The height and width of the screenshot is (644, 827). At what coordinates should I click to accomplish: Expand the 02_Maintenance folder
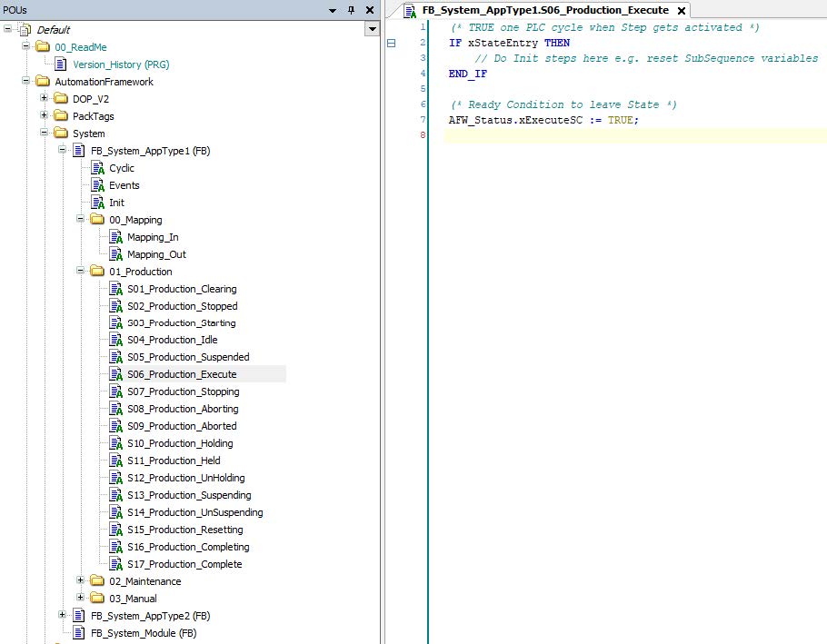pos(81,581)
